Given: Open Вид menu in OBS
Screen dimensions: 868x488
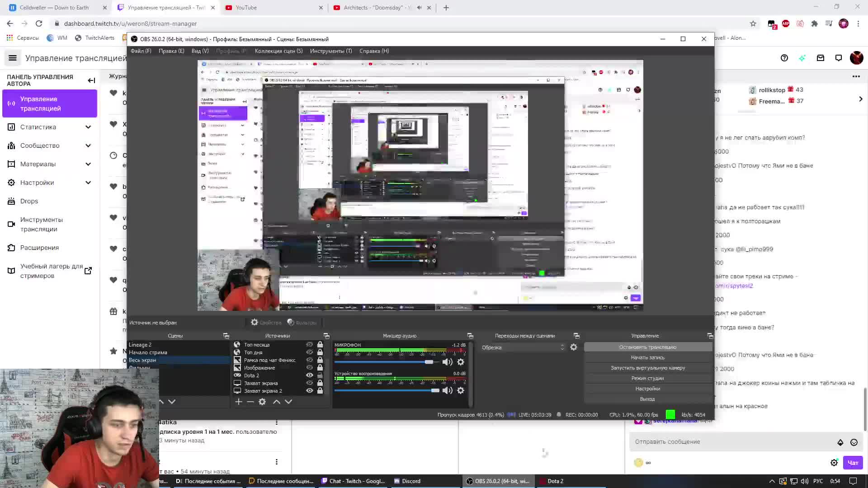Looking at the screenshot, I should tap(200, 51).
